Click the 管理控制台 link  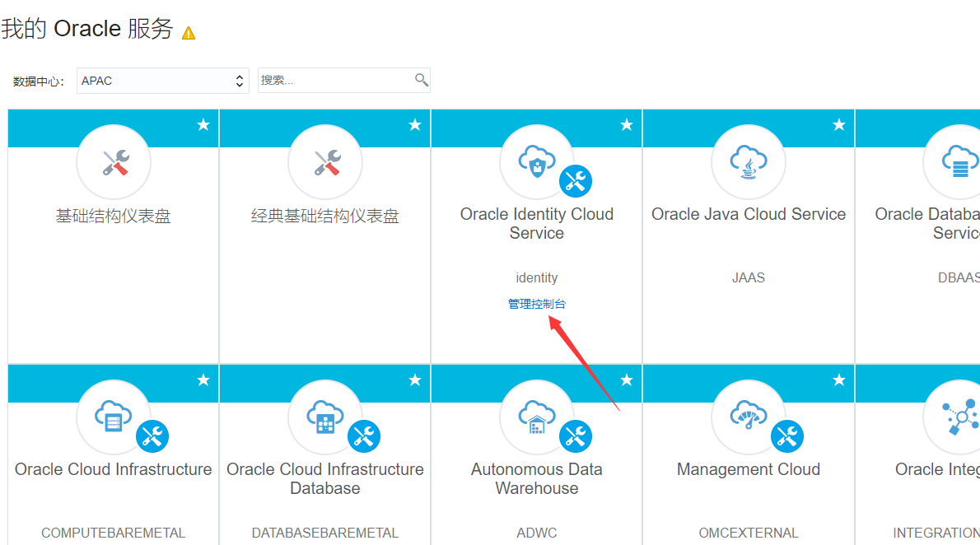(x=537, y=304)
